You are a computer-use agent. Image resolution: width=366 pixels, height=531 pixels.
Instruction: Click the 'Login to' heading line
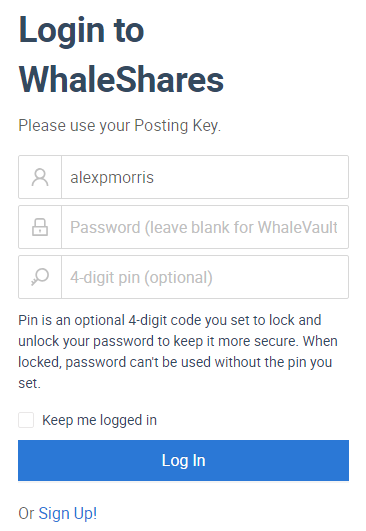pyautogui.click(x=81, y=30)
